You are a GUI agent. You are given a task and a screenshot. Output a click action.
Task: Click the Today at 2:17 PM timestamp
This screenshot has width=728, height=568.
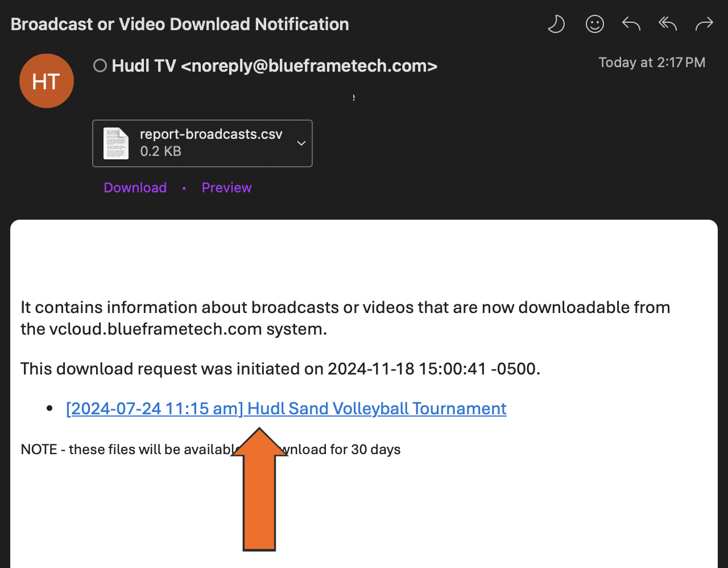(652, 62)
